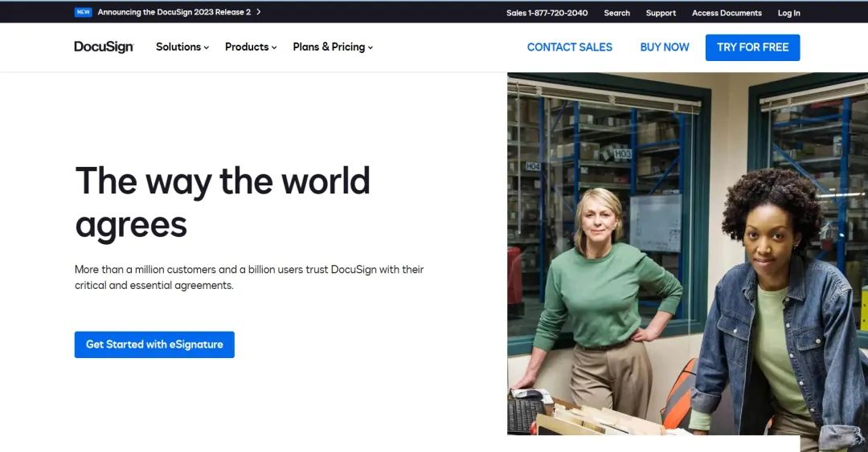
Task: Expand the Solutions dropdown menu
Action: (182, 47)
